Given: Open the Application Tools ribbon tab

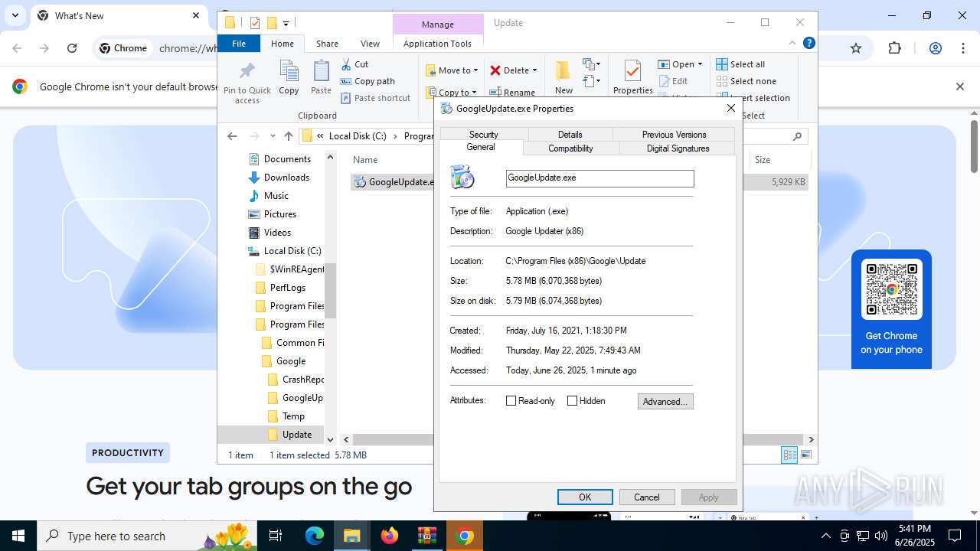Looking at the screenshot, I should pyautogui.click(x=437, y=44).
